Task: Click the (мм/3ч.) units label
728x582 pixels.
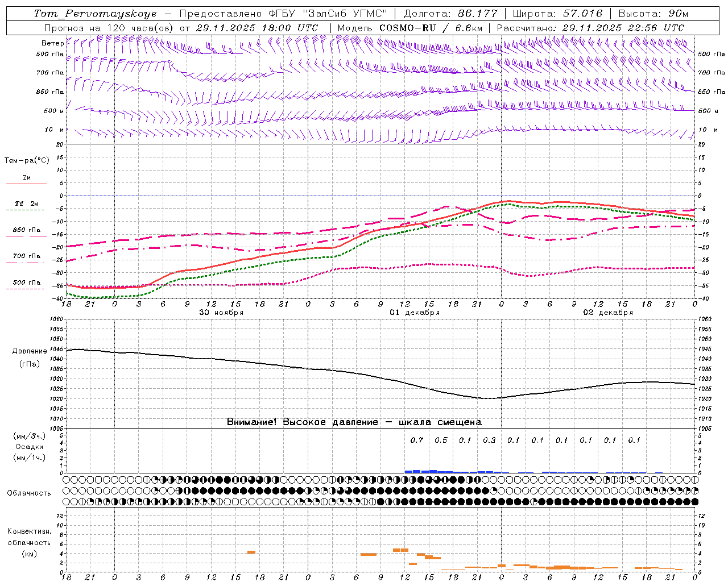Action: coord(29,436)
